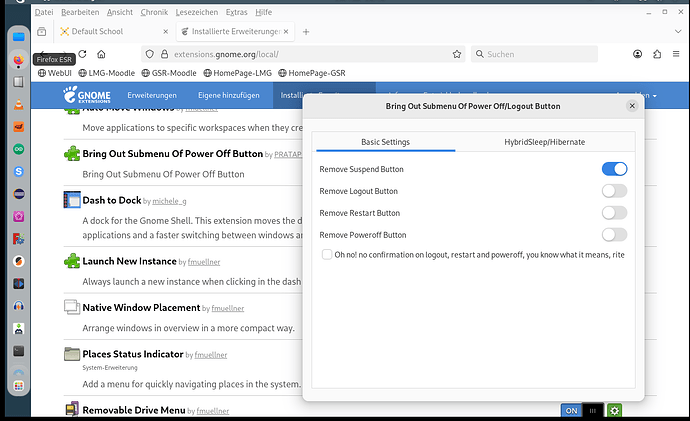This screenshot has height=421, width=690.
Task: Open Dash to Dock extension page
Action: [112, 200]
